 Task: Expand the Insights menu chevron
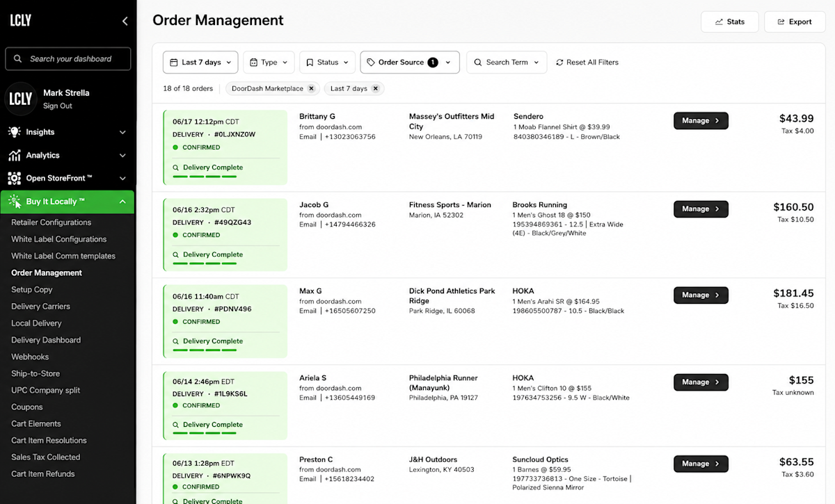(122, 132)
